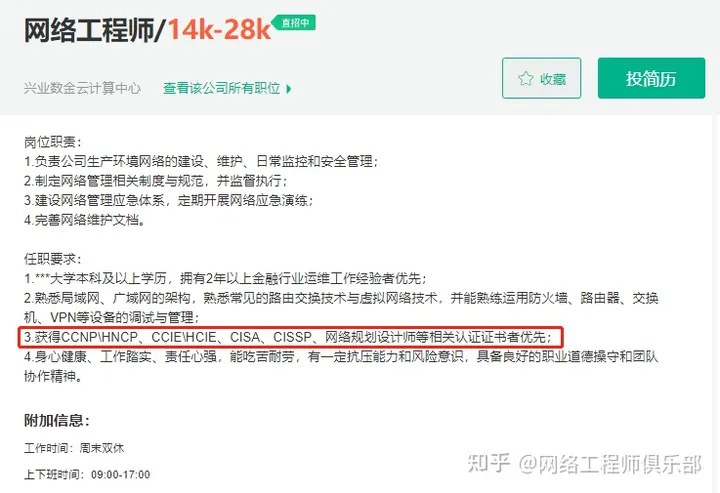Click the 投简历 submit resume button
Screen dimensions: 720x493
pos(651,78)
